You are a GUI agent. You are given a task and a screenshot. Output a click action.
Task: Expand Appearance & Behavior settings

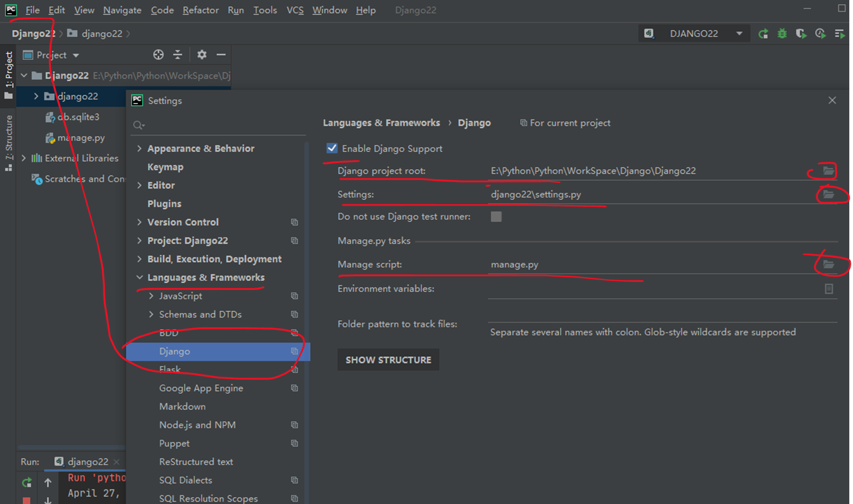(x=139, y=149)
